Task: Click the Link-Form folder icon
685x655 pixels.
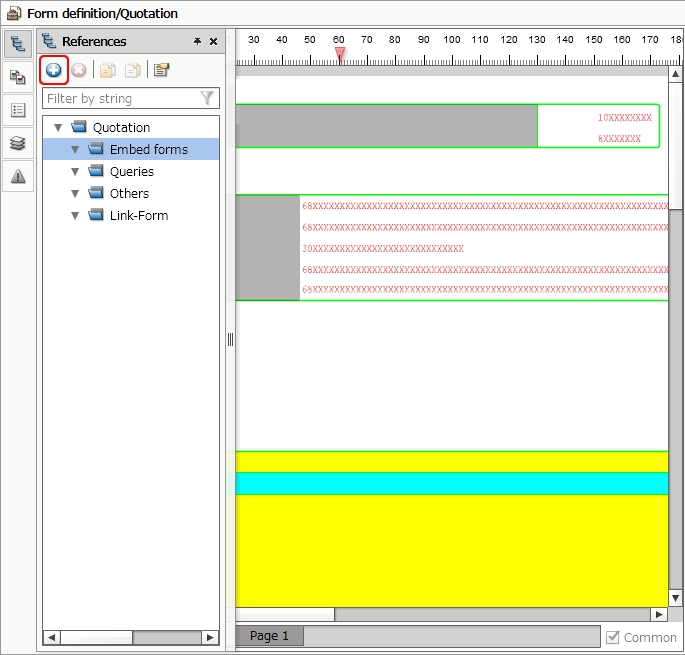Action: click(x=96, y=215)
